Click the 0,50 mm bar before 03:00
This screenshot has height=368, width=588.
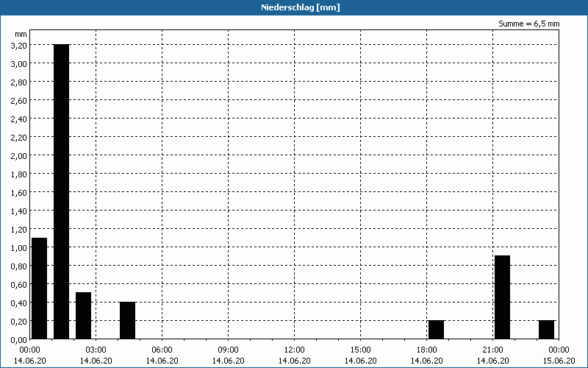83,316
